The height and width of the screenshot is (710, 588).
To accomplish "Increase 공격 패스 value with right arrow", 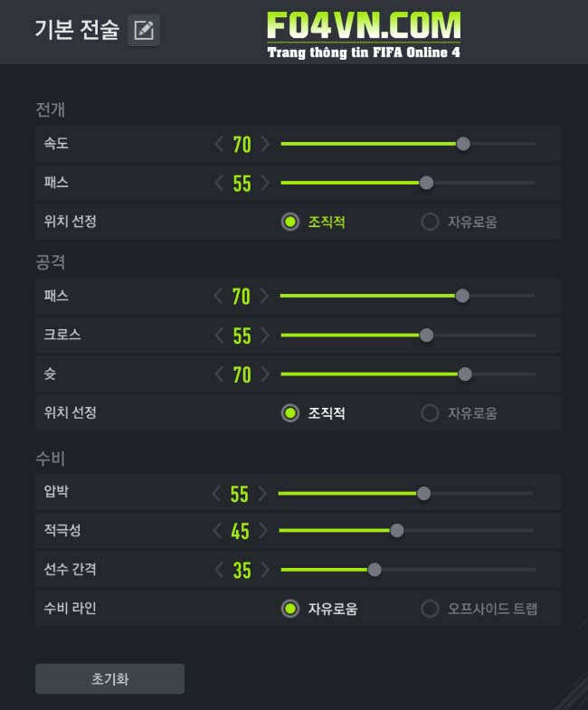I will coord(265,296).
